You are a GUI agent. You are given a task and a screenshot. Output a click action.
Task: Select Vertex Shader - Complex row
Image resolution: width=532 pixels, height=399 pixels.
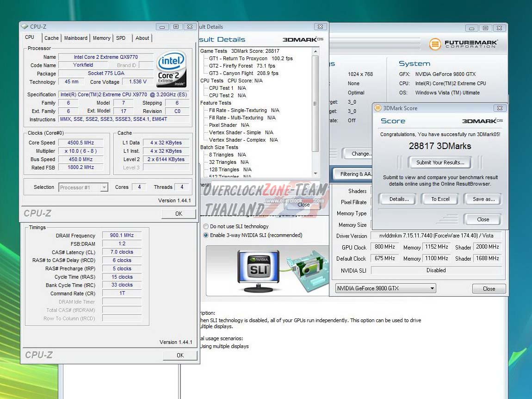click(x=243, y=140)
